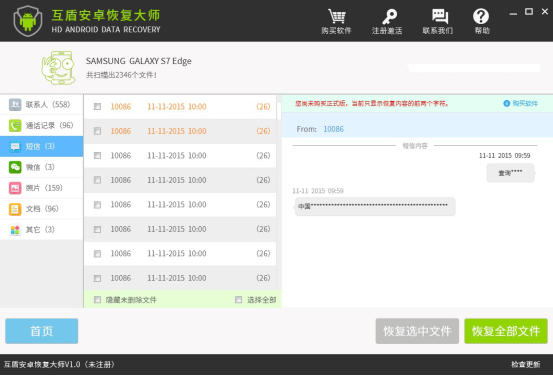The width and height of the screenshot is (553, 376).
Task: Minimize the application window
Action: [x=513, y=13]
